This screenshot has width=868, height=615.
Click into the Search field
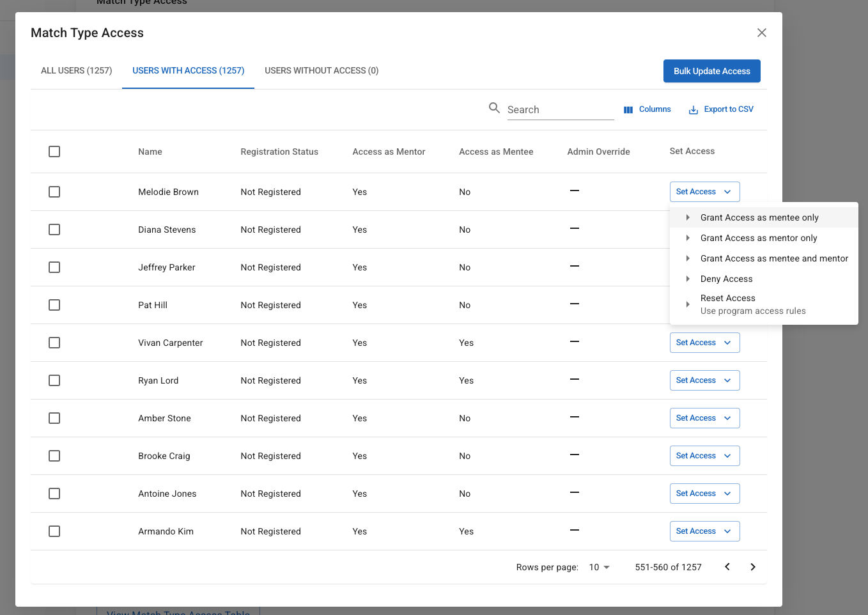tap(559, 110)
